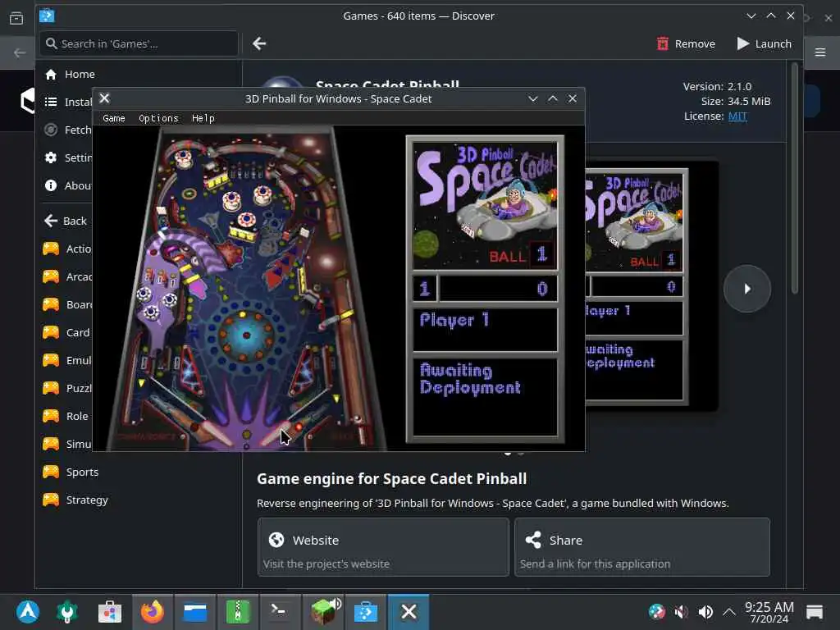Open the project's Website card
This screenshot has height=630, width=840.
pos(383,547)
